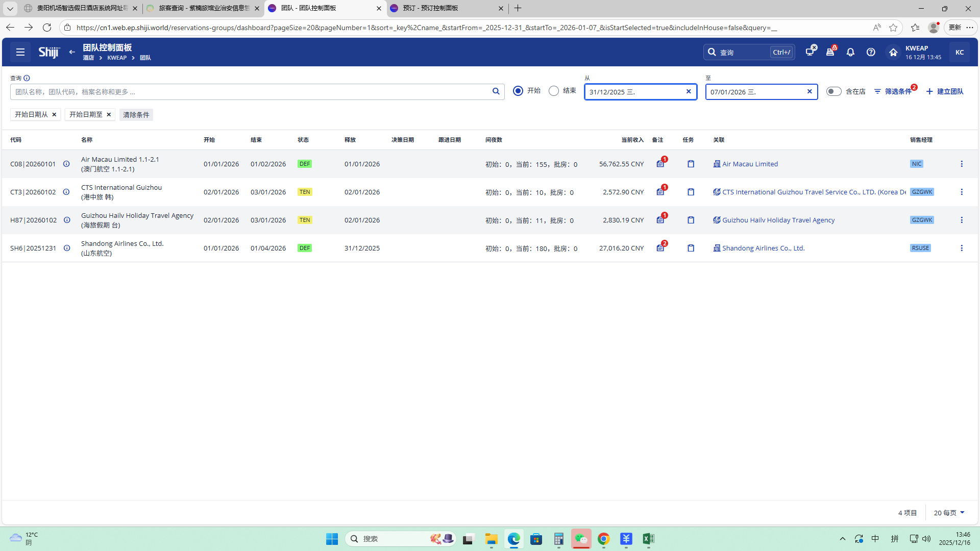Select the 结束 radio button
Image resolution: width=980 pixels, height=551 pixels.
click(554, 91)
